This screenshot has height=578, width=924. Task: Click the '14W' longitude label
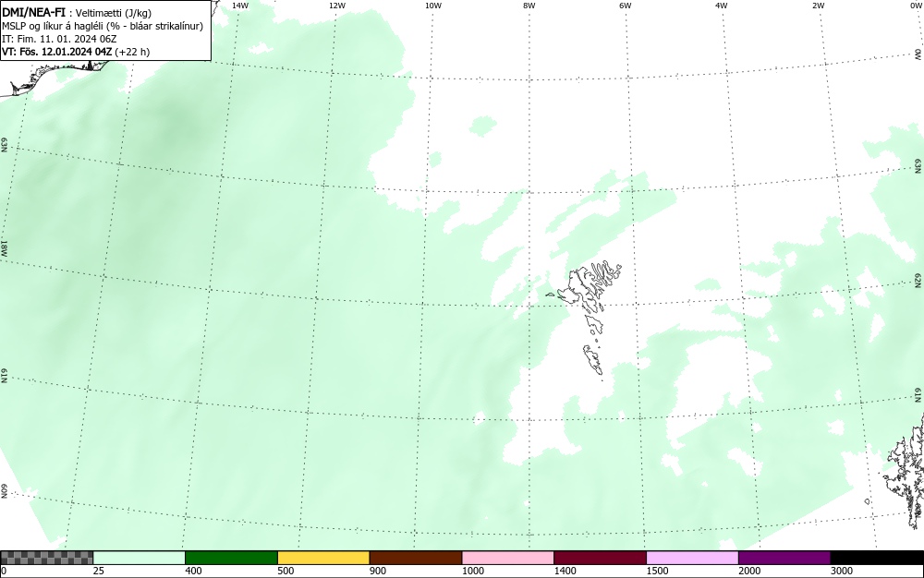point(240,6)
